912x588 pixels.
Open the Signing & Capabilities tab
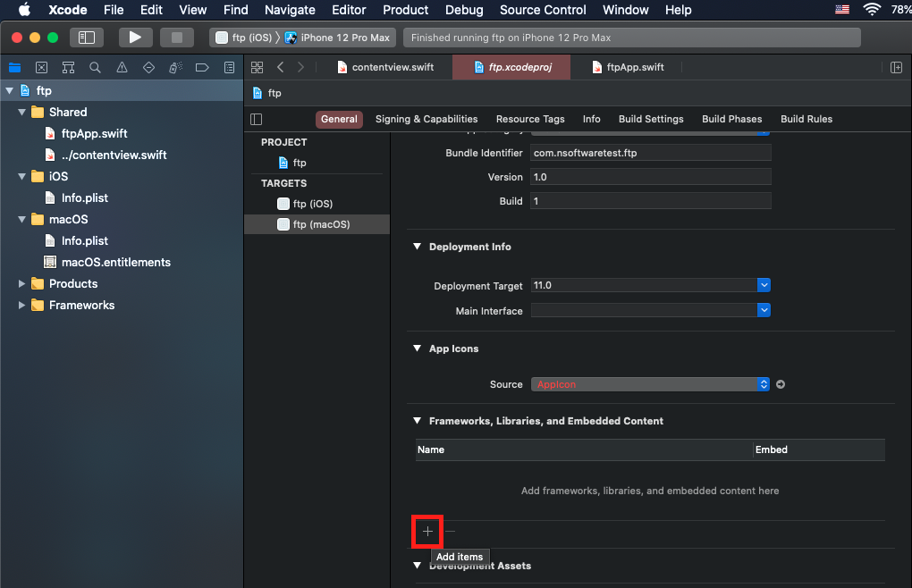click(426, 119)
